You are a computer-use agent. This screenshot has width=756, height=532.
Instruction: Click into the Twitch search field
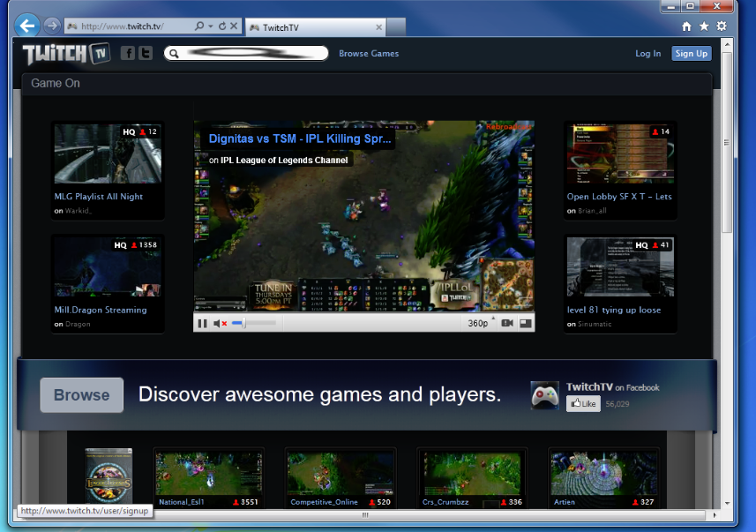[x=246, y=53]
